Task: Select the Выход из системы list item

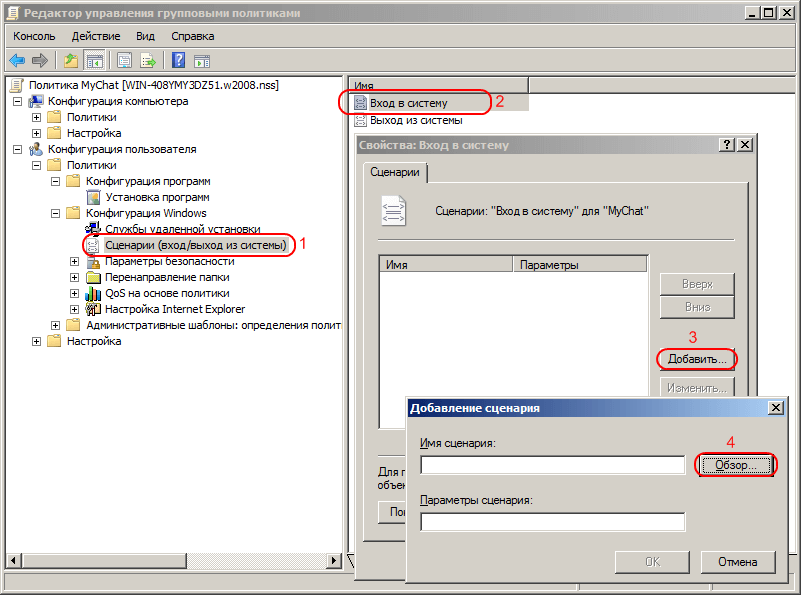Action: [x=416, y=120]
